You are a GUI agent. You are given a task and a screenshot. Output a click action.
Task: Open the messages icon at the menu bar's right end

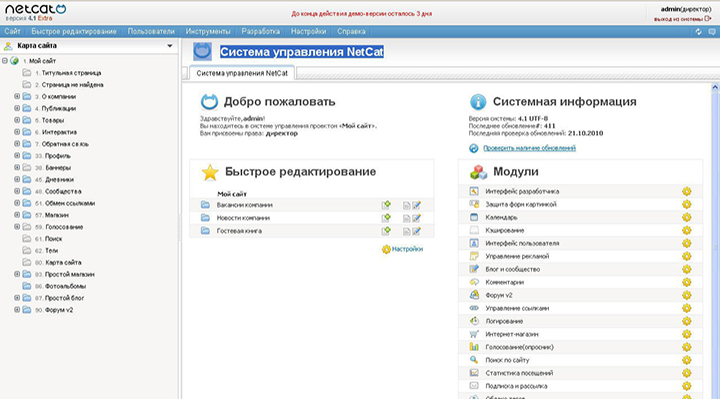[x=712, y=32]
